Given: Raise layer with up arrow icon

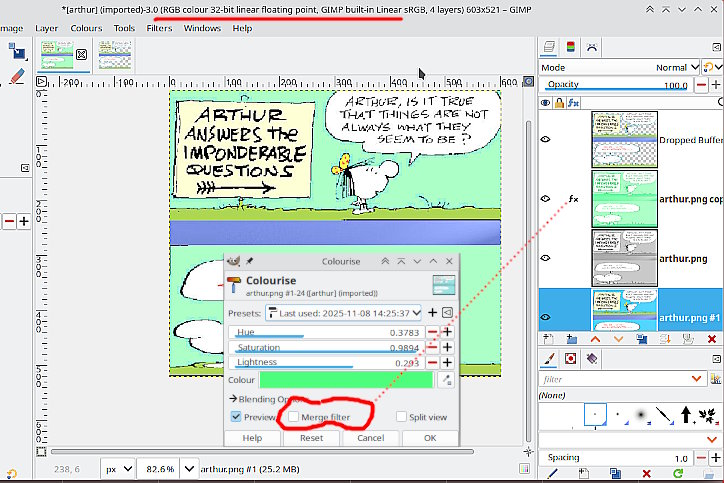Looking at the screenshot, I should pyautogui.click(x=595, y=339).
